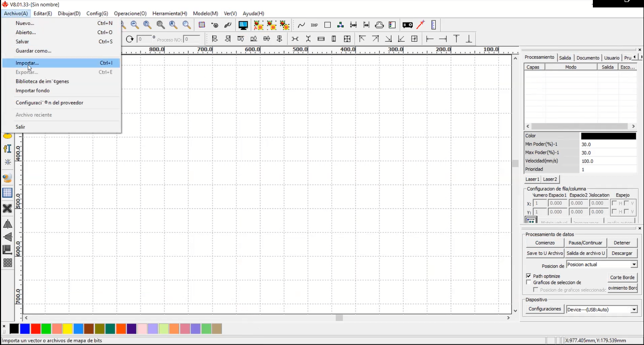
Task: Click the Proceso NO input field
Action: (x=192, y=39)
